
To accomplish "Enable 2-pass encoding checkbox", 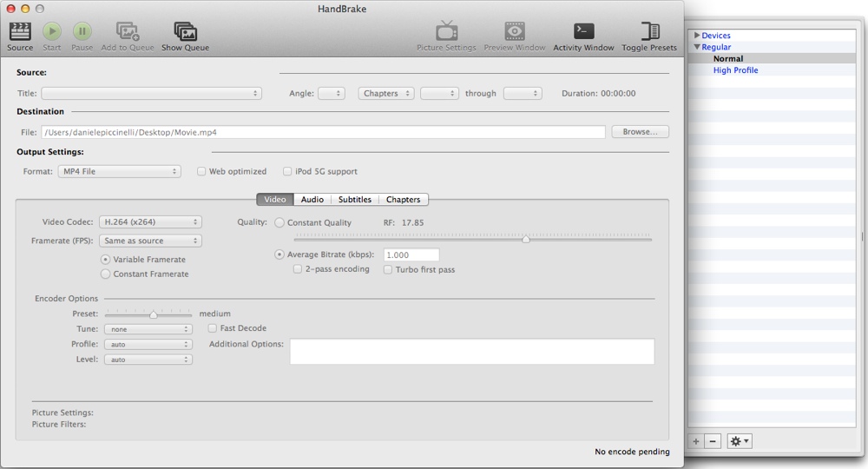I will pyautogui.click(x=298, y=270).
